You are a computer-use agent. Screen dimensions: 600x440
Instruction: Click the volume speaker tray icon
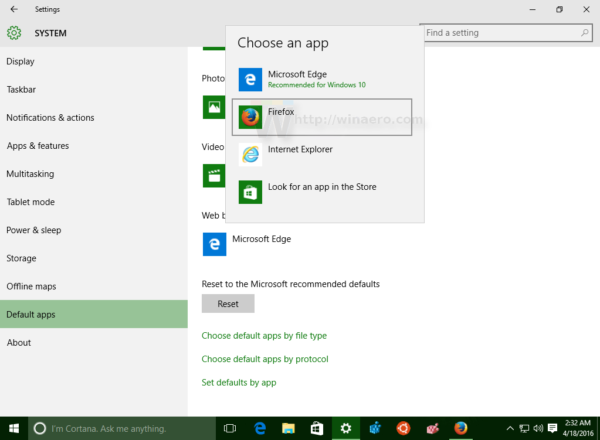point(538,429)
